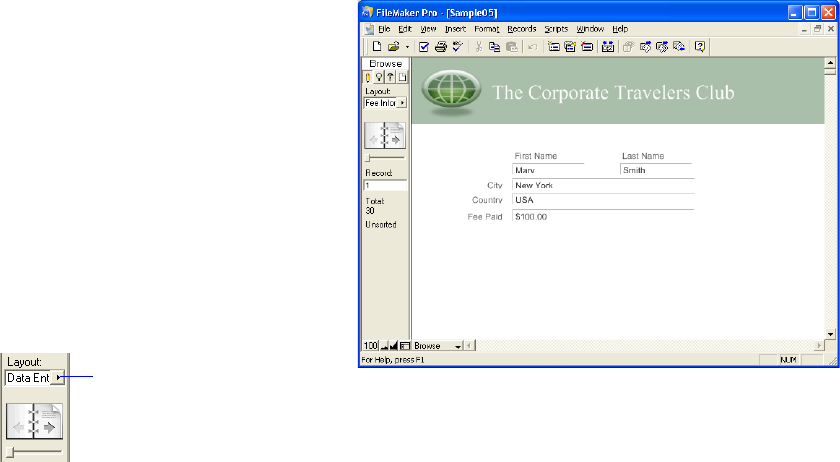Viewport: 840px width, 462px height.
Task: Switch to Layout mode with the T-square icon
Action: [x=391, y=77]
